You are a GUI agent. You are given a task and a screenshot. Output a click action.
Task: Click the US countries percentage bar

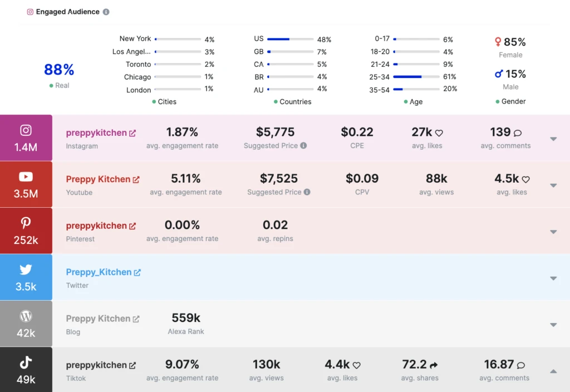pyautogui.click(x=290, y=40)
